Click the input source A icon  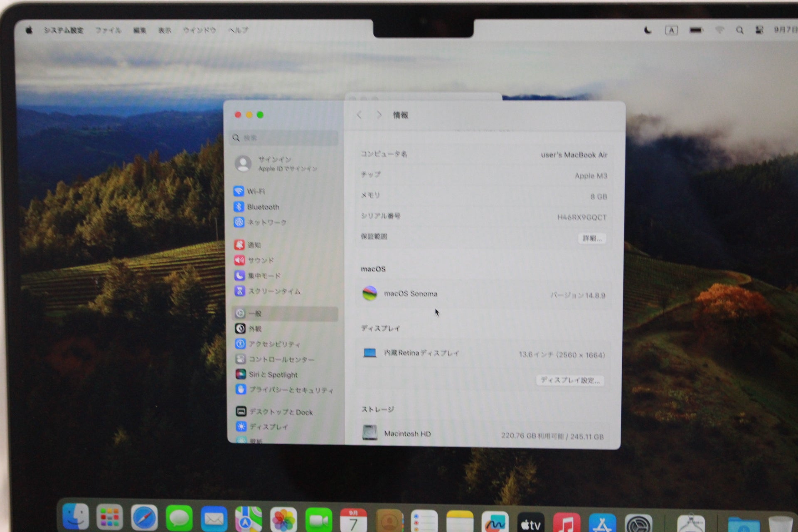[671, 30]
